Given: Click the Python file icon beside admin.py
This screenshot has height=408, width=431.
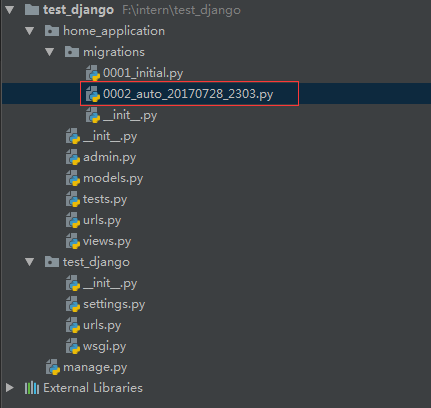Looking at the screenshot, I should [73, 157].
